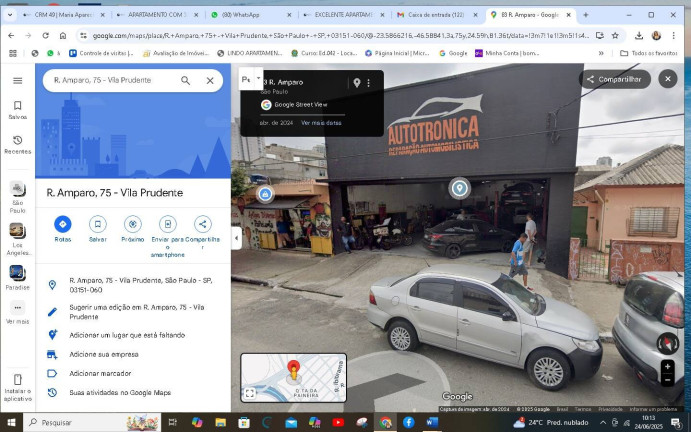
Task: Click the browser back arrow
Action: (11, 35)
